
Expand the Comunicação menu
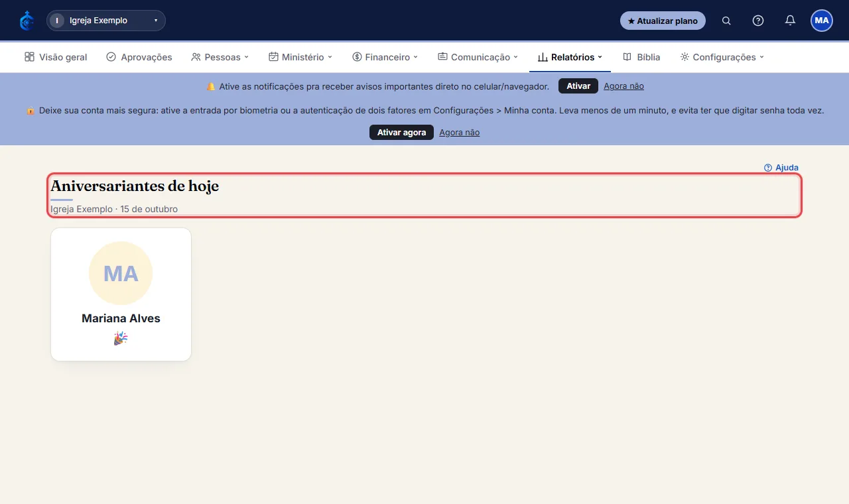[478, 57]
